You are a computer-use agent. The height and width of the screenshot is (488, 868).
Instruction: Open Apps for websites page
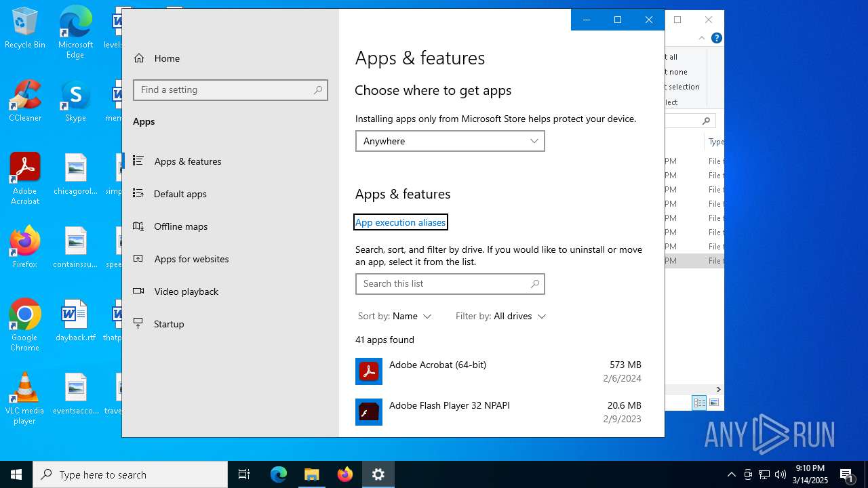tap(231, 259)
